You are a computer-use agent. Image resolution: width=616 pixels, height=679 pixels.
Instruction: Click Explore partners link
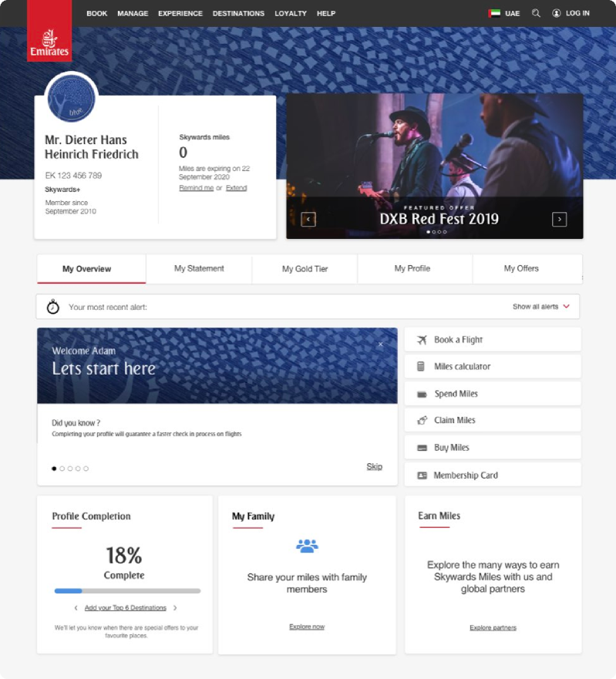click(x=493, y=627)
